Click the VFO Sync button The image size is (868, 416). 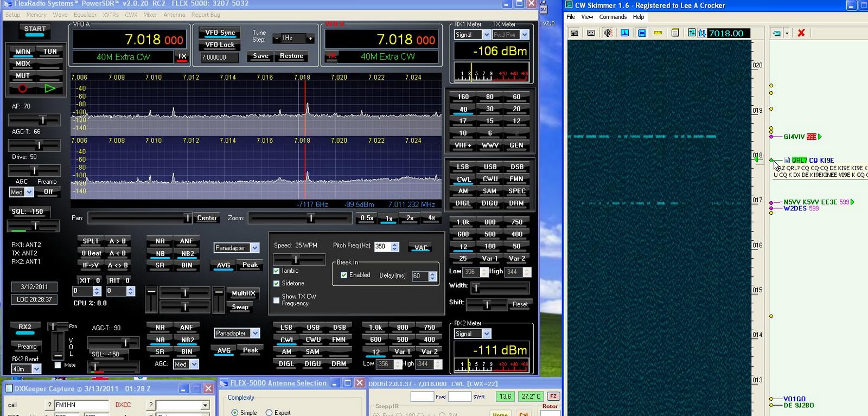[x=220, y=33]
